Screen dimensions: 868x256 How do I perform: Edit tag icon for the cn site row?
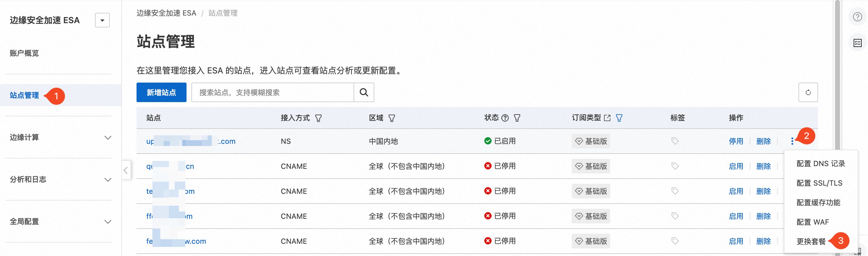(x=675, y=166)
